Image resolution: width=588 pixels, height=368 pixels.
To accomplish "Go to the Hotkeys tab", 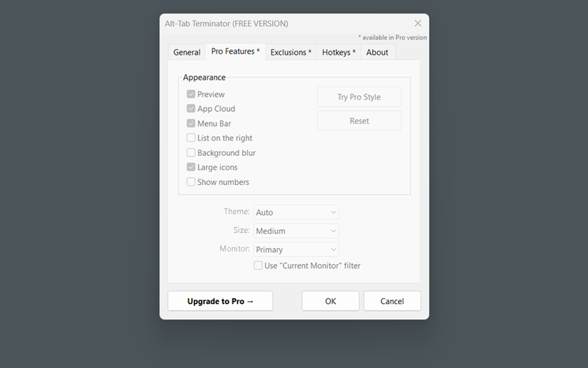I will (339, 53).
